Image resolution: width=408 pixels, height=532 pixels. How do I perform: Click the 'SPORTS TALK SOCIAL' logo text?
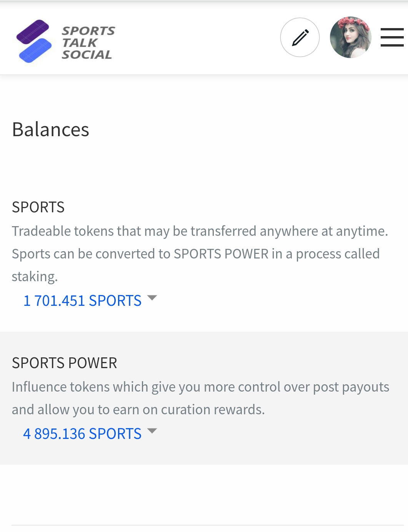[88, 42]
